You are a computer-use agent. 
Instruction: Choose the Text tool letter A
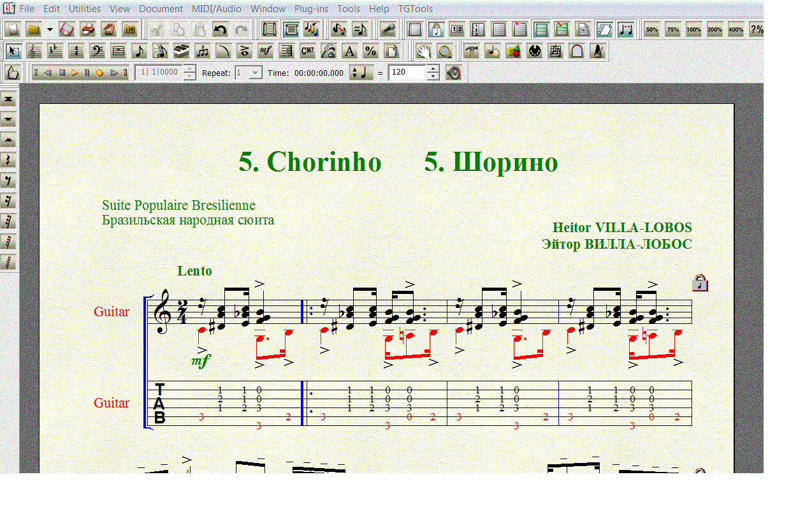tap(349, 51)
